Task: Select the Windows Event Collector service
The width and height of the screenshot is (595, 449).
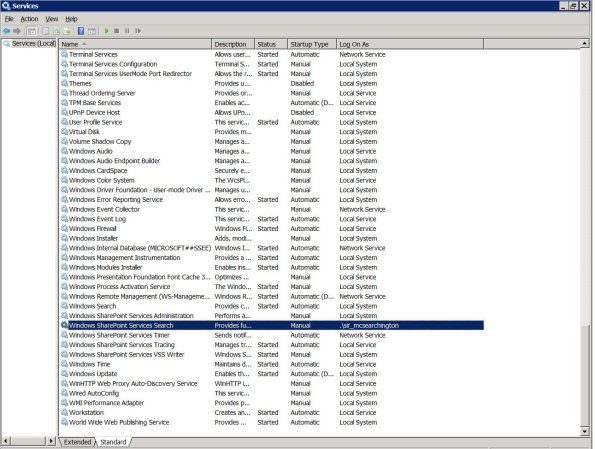Action: click(x=272, y=209)
